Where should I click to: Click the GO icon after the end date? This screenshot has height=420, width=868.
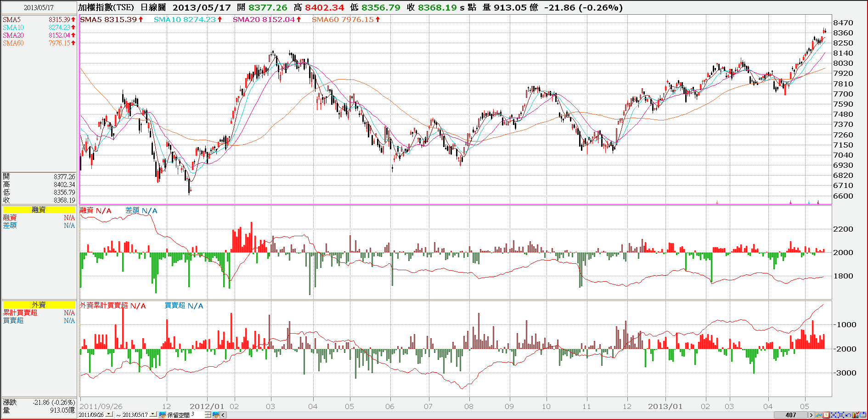(163, 414)
